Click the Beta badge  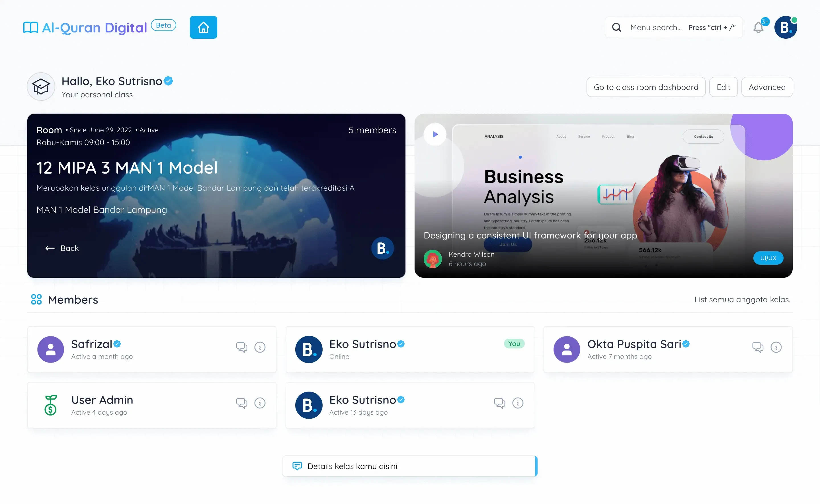click(163, 25)
